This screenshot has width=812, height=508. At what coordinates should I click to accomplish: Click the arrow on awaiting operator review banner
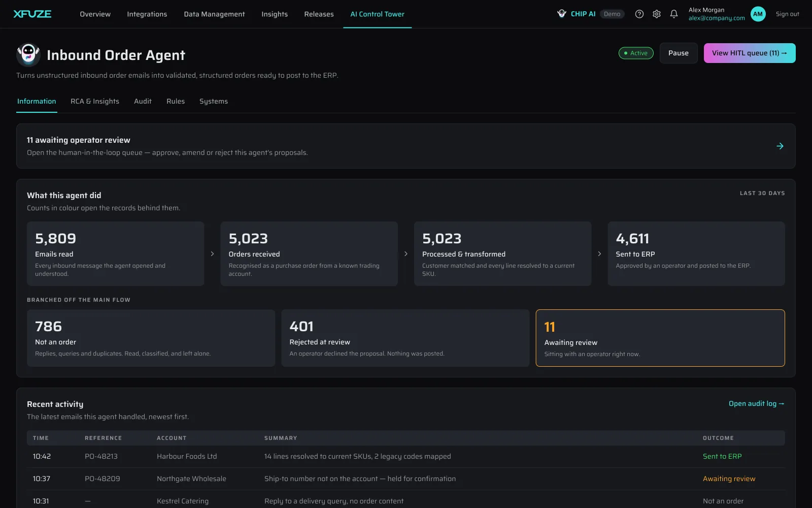(780, 146)
